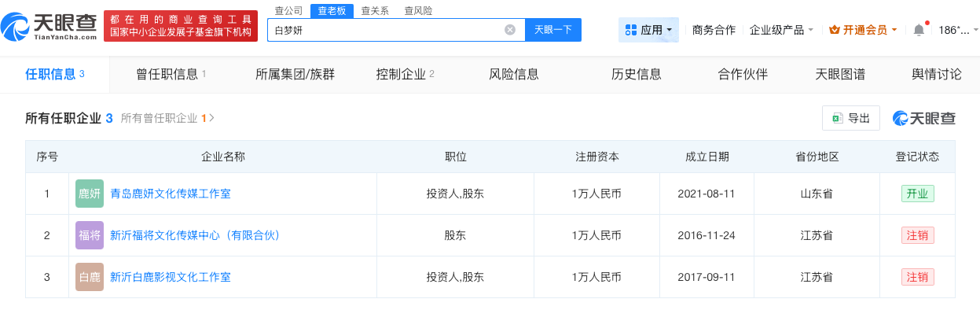Click the 天眼一下 search button
This screenshot has width=980, height=321.
(553, 30)
